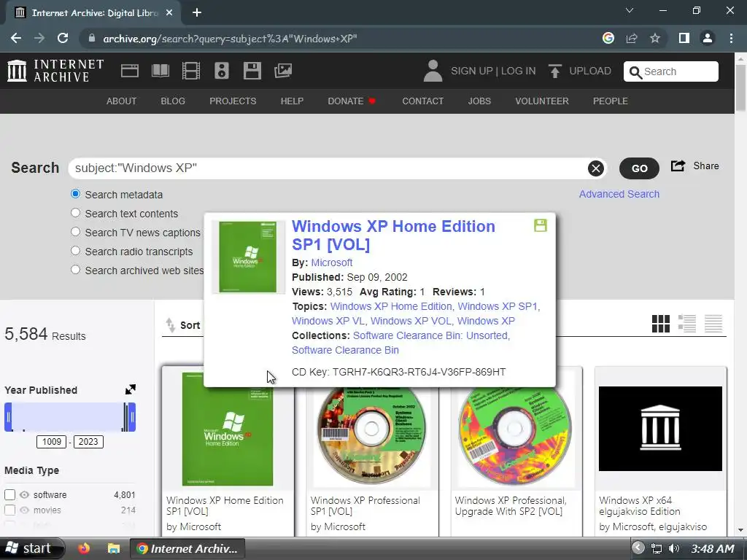Open Windows XP Home Edition SP1 title link
The width and height of the screenshot is (747, 560).
click(x=393, y=236)
